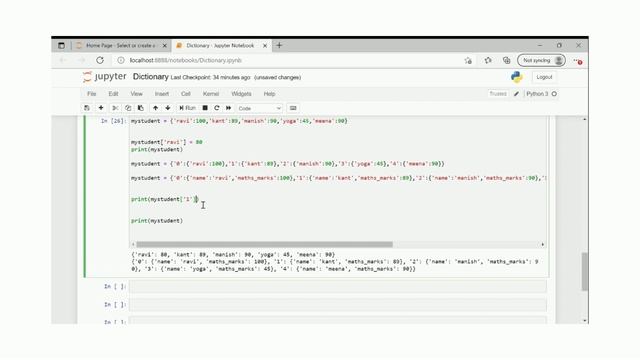Move selected cell up arrow
Viewport: 640px width, 360px height.
[156, 108]
